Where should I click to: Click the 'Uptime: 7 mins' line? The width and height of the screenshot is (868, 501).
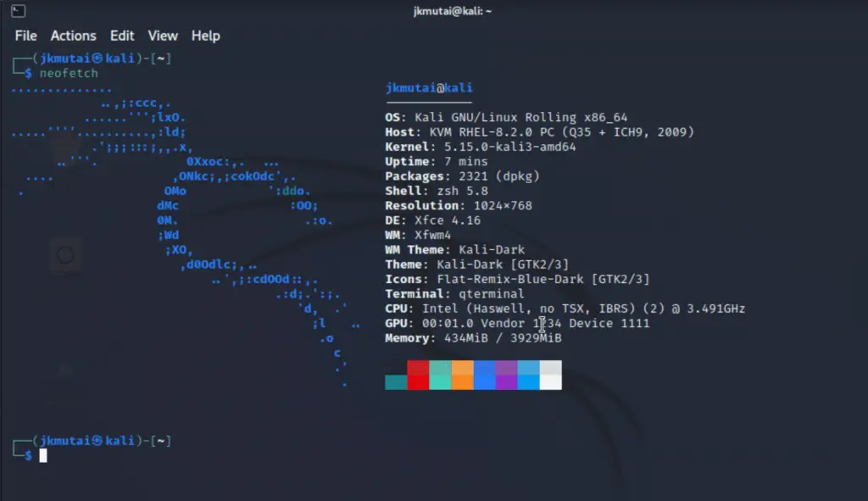(x=437, y=161)
